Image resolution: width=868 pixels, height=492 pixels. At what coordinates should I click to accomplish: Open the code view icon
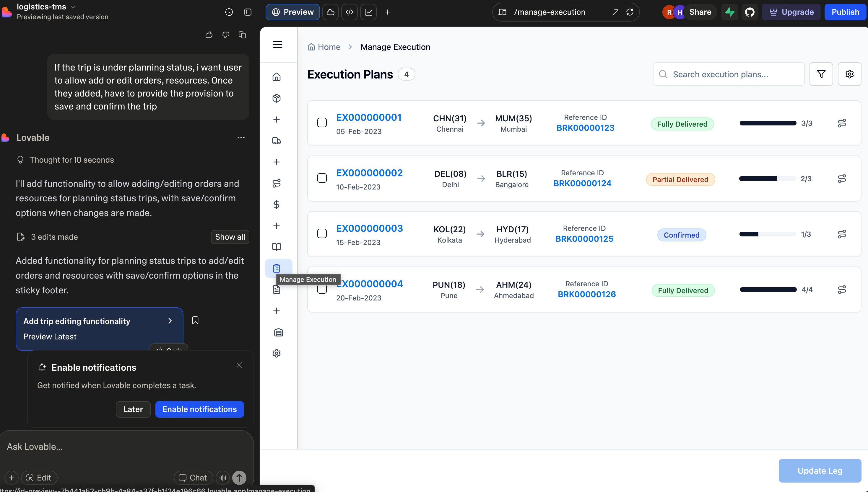click(x=349, y=12)
